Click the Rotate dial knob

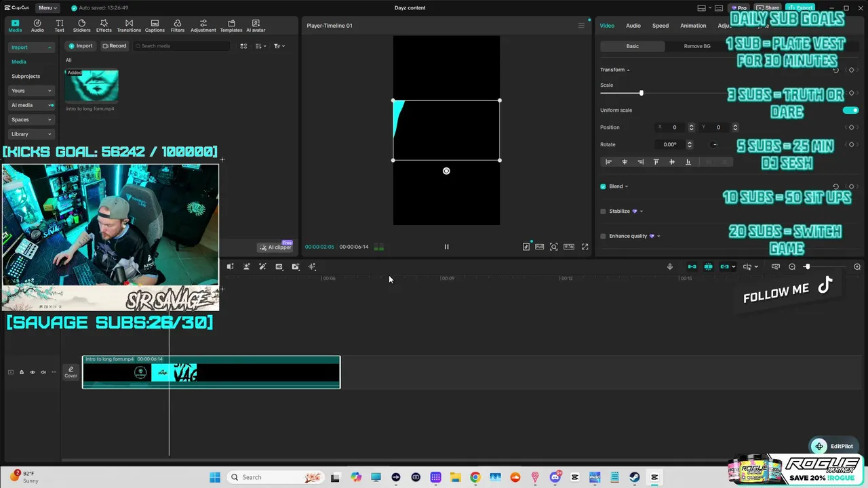click(x=714, y=144)
